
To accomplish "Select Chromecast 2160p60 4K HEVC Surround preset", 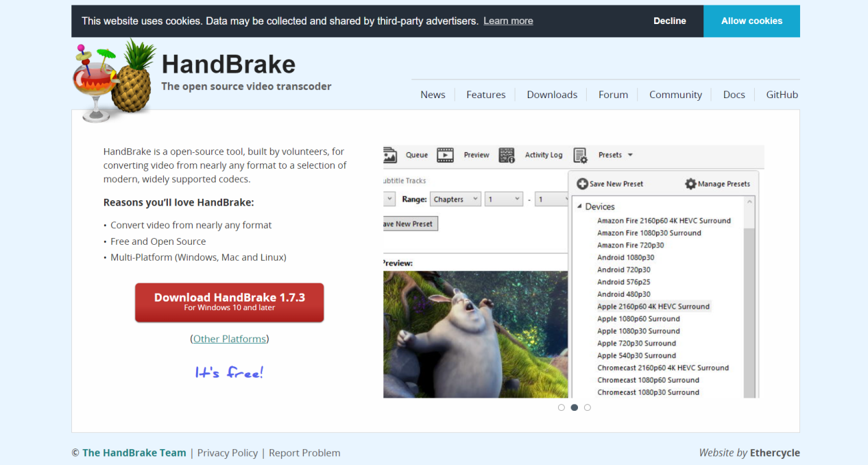I will tap(663, 368).
